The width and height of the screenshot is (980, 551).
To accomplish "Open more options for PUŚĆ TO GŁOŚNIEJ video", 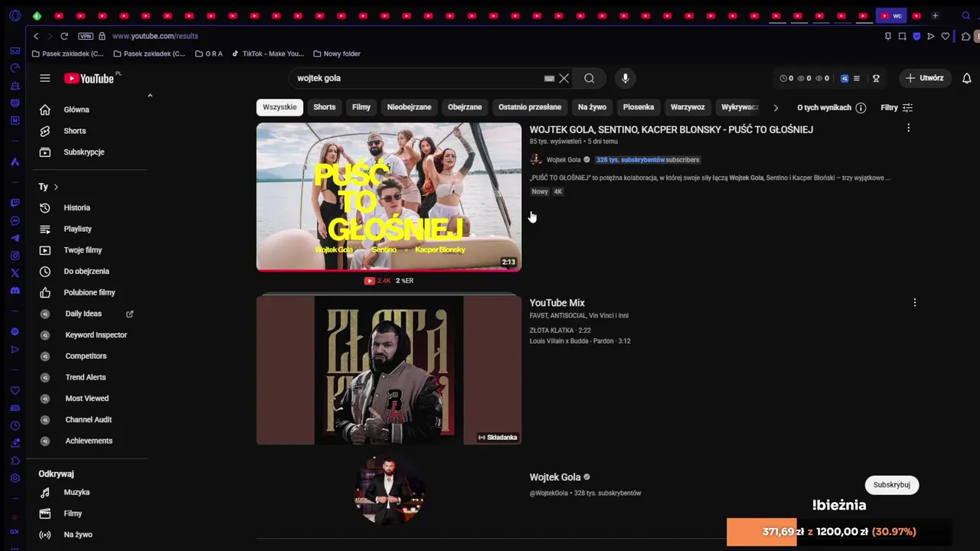I will (909, 129).
